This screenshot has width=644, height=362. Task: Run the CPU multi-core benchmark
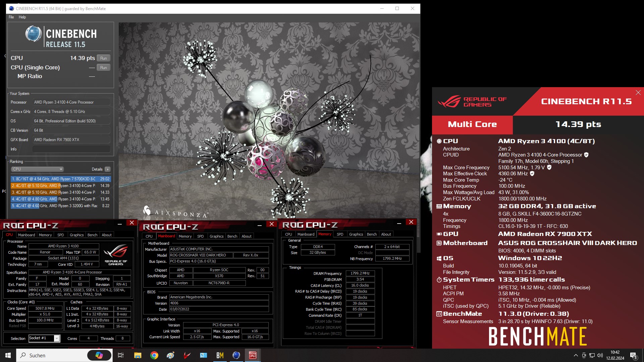104,58
